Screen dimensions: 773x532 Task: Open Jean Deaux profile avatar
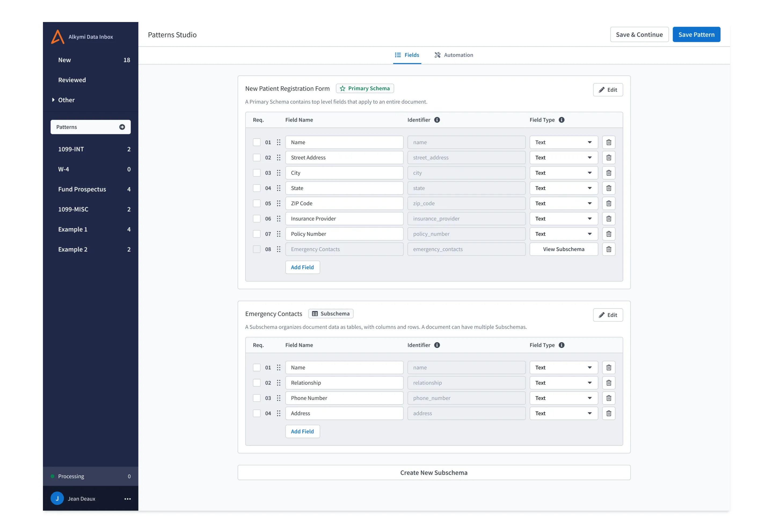coord(57,499)
